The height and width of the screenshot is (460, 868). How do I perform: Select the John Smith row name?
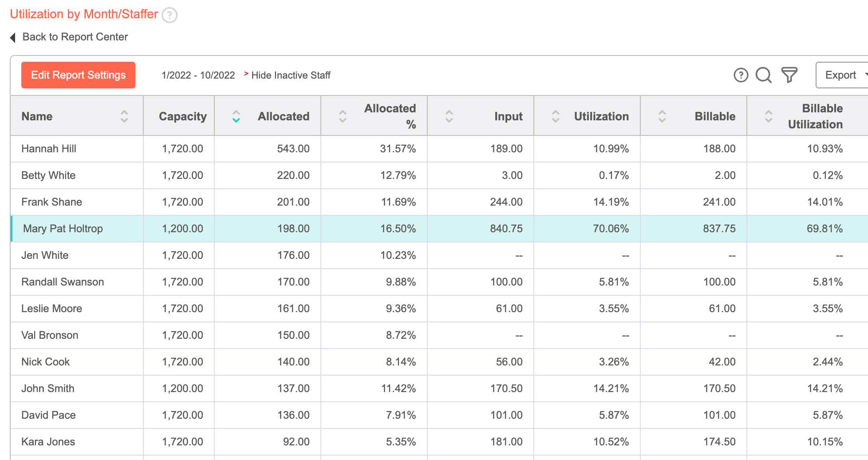(48, 389)
